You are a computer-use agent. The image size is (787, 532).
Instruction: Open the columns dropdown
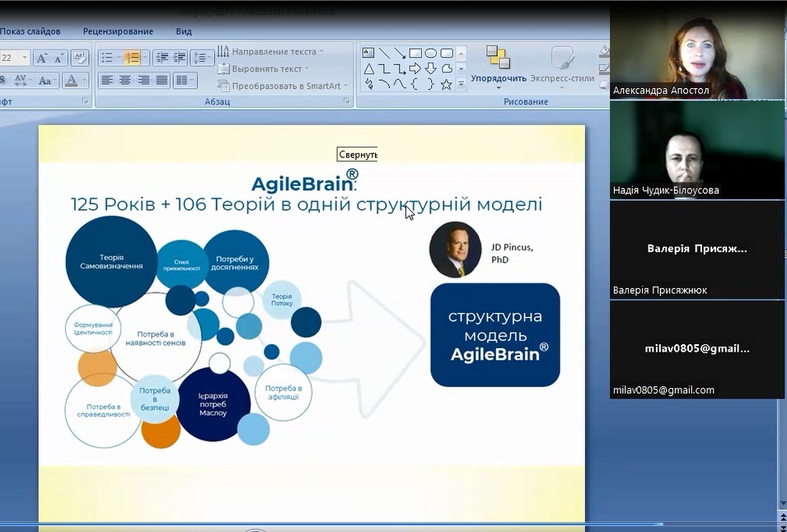click(x=185, y=80)
